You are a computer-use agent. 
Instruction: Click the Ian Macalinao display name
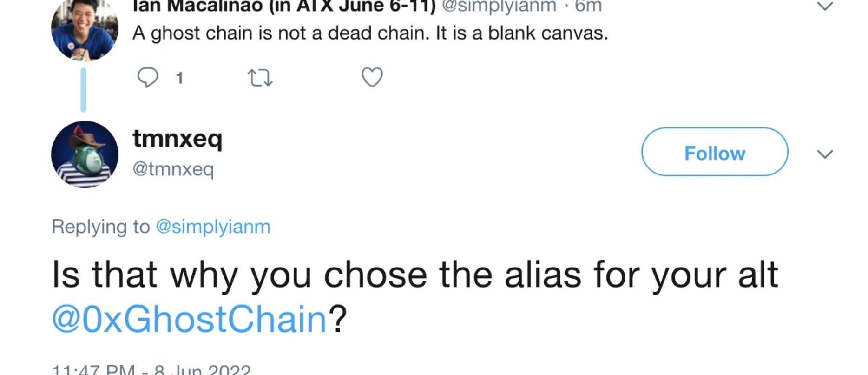(284, 6)
